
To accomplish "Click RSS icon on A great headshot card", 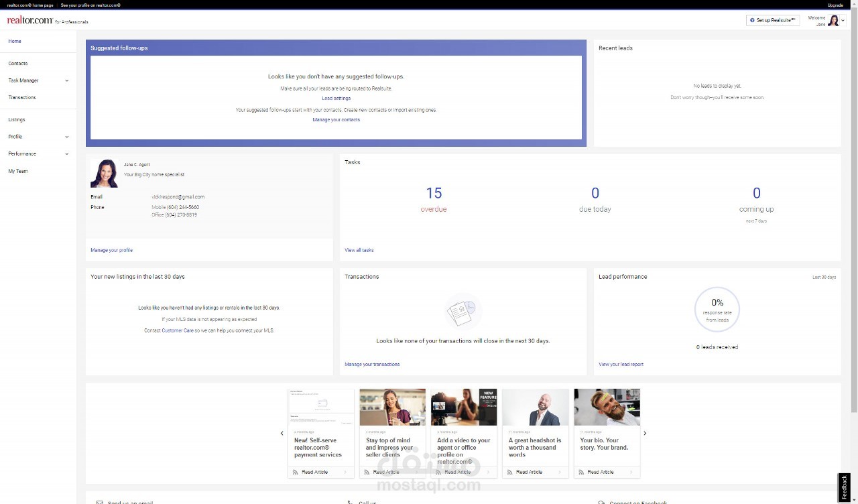I will click(x=509, y=472).
